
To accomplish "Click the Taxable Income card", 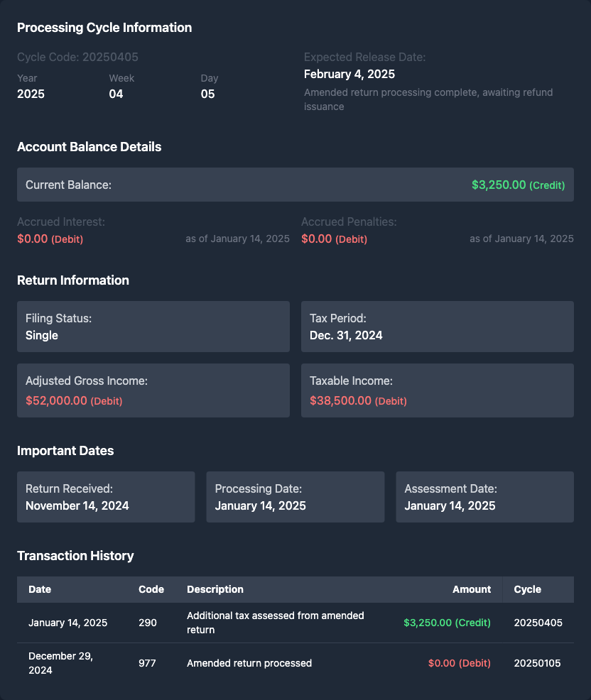I will pos(437,390).
